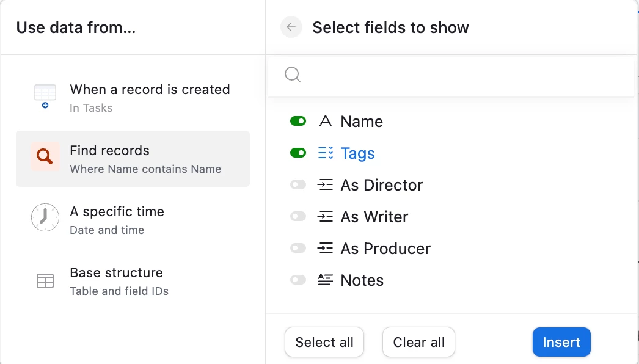This screenshot has width=639, height=364.
Task: Click the clock icon for specific time
Action: pos(45,218)
